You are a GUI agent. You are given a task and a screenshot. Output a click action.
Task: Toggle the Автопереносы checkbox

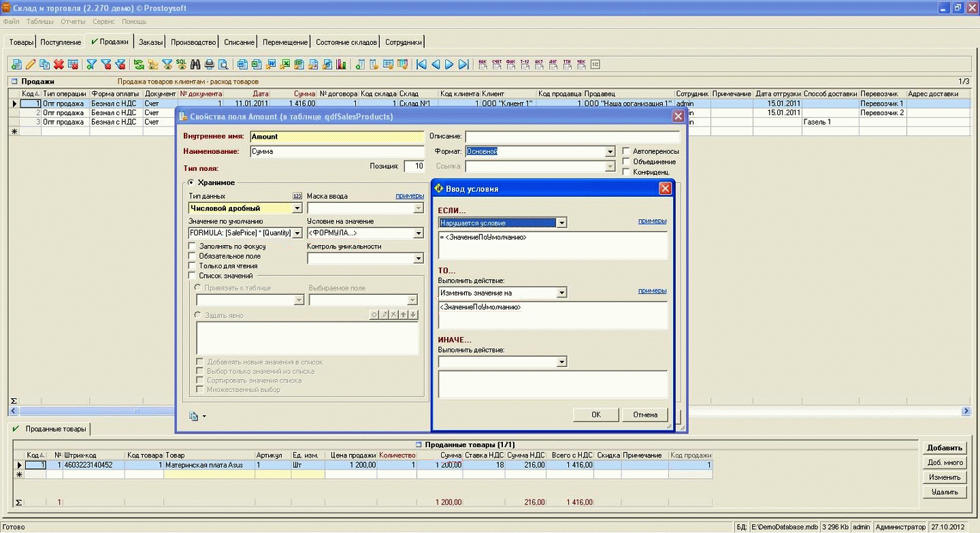(x=627, y=151)
